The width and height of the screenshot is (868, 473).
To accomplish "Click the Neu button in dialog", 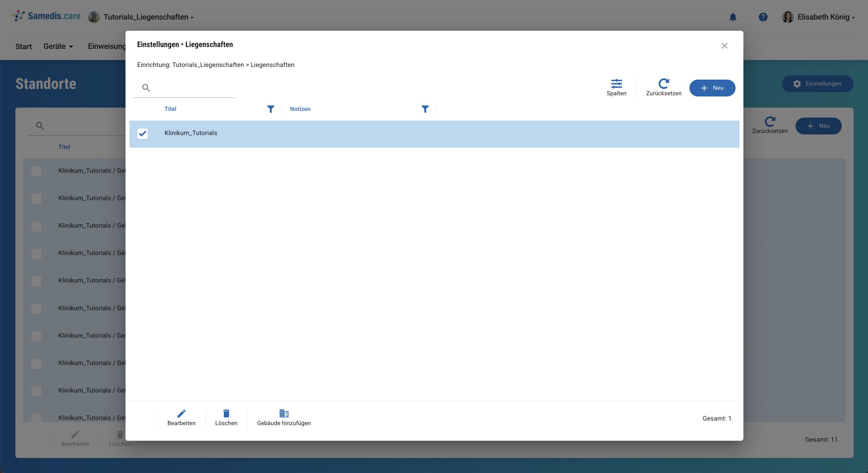I will (712, 88).
